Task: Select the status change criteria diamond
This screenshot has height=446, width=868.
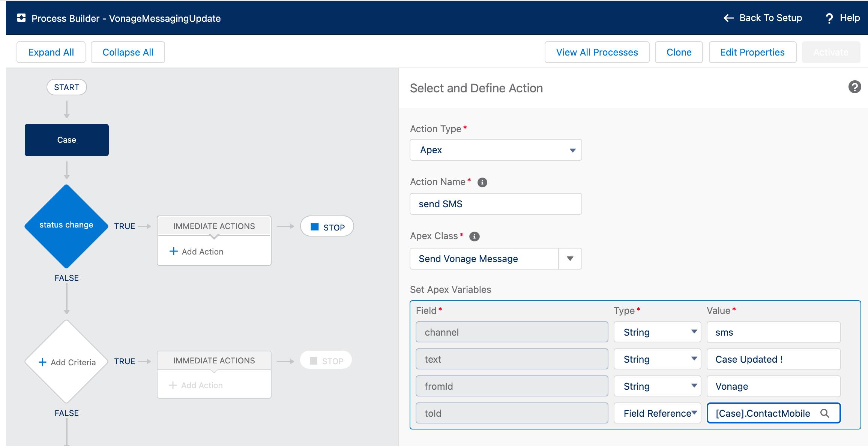Action: coord(66,226)
